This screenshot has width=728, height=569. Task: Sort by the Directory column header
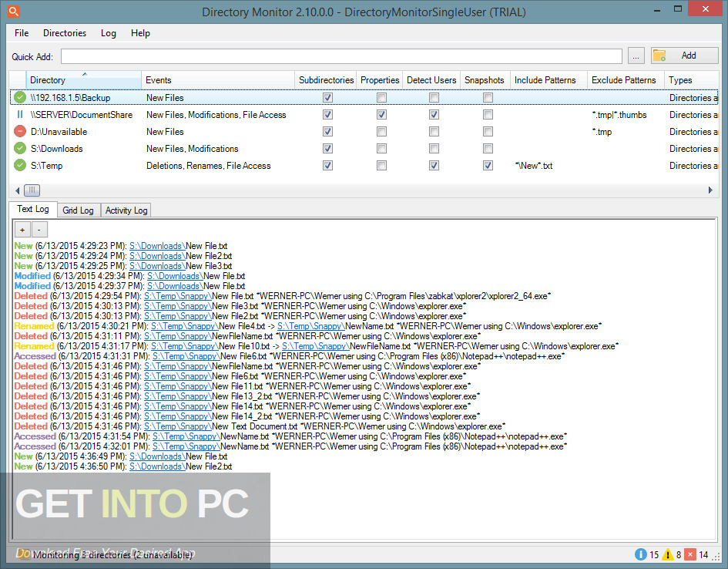tap(83, 80)
